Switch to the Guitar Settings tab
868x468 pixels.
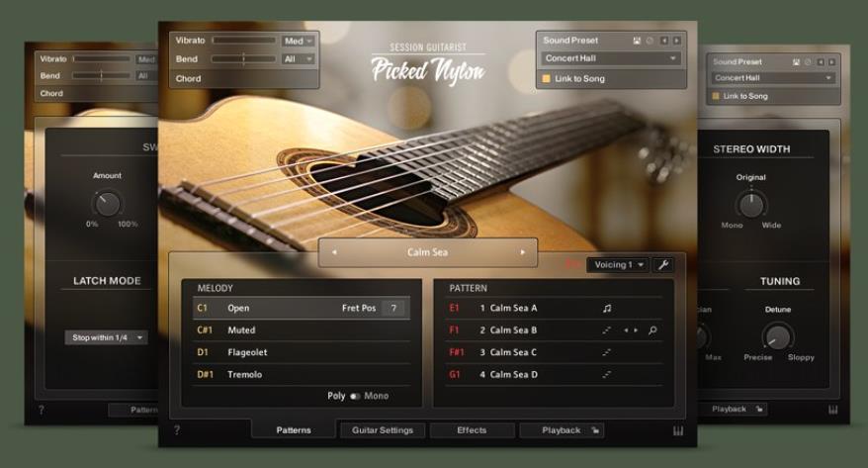(x=383, y=430)
